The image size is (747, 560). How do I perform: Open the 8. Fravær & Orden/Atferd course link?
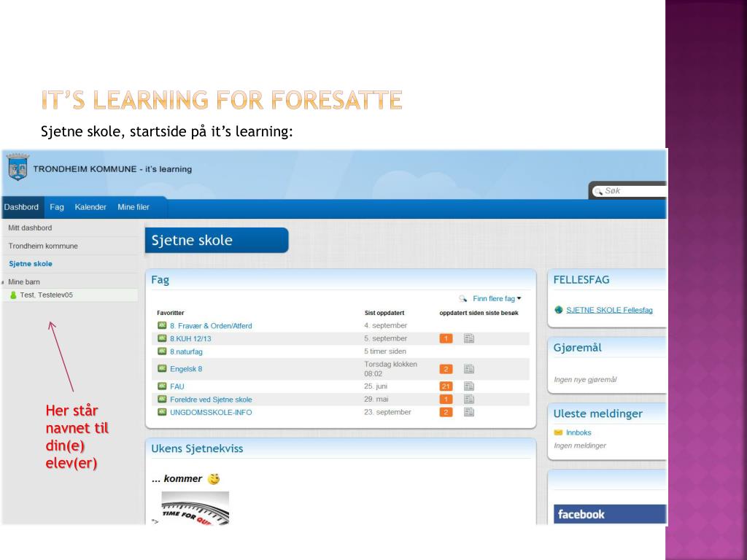point(211,326)
